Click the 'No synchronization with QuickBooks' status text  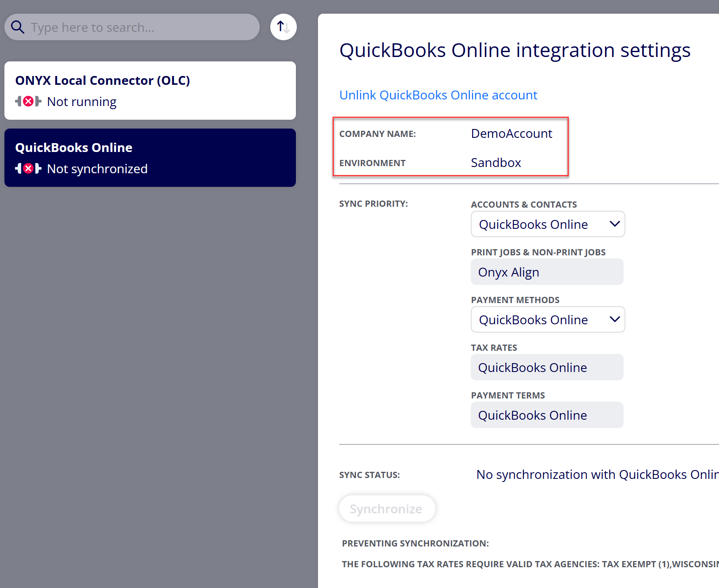tap(598, 474)
